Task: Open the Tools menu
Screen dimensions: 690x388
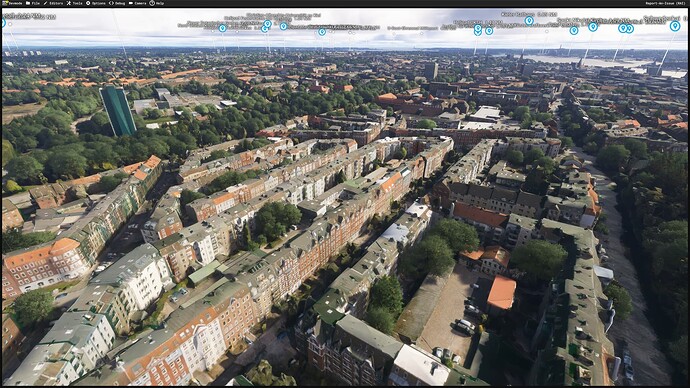Action: pos(74,3)
